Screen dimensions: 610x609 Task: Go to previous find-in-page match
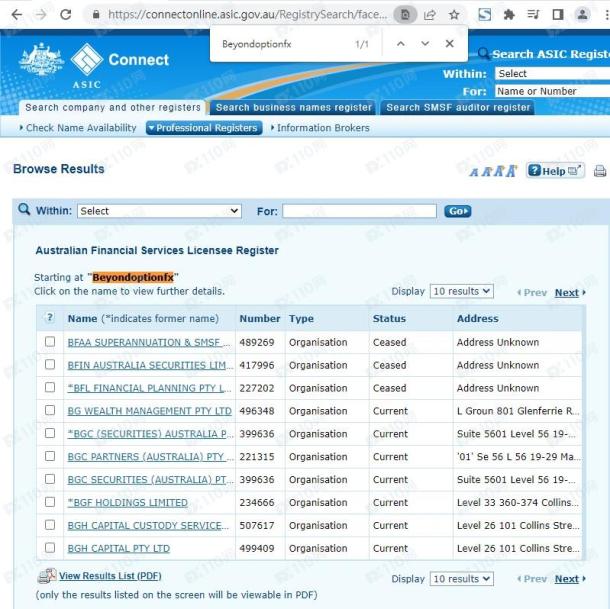tap(401, 44)
